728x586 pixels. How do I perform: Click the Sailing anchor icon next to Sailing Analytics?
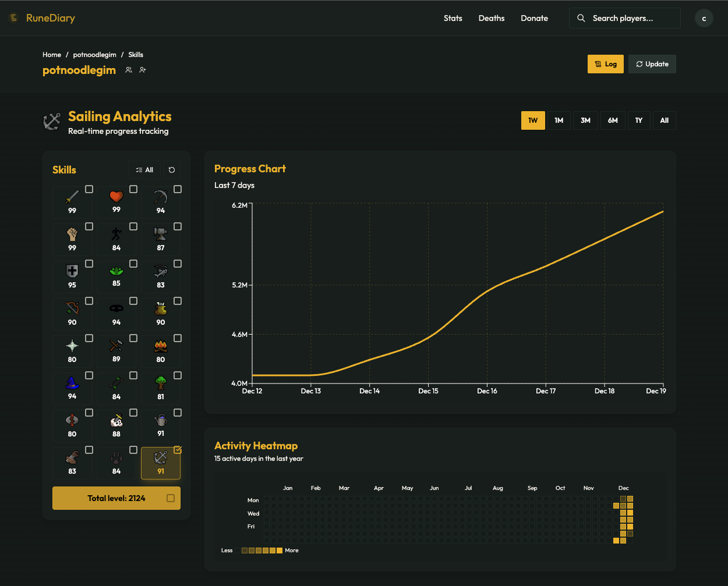pyautogui.click(x=51, y=121)
